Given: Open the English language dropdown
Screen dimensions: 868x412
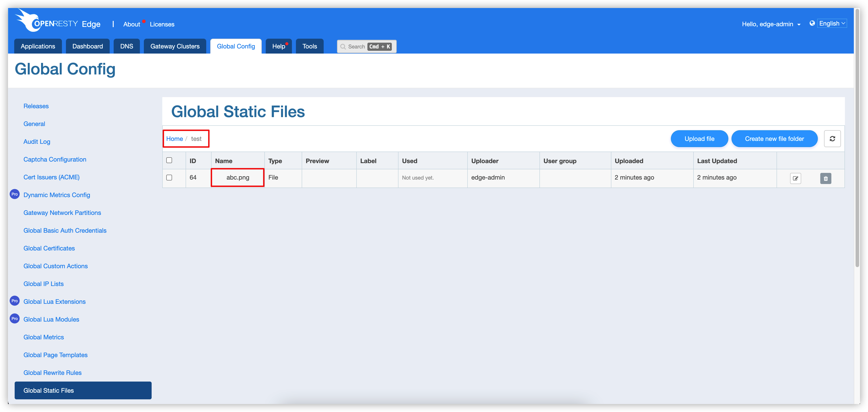Looking at the screenshot, I should pyautogui.click(x=832, y=23).
